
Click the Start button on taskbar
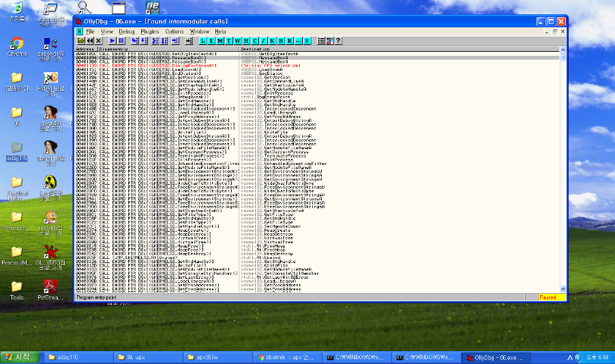point(20,357)
